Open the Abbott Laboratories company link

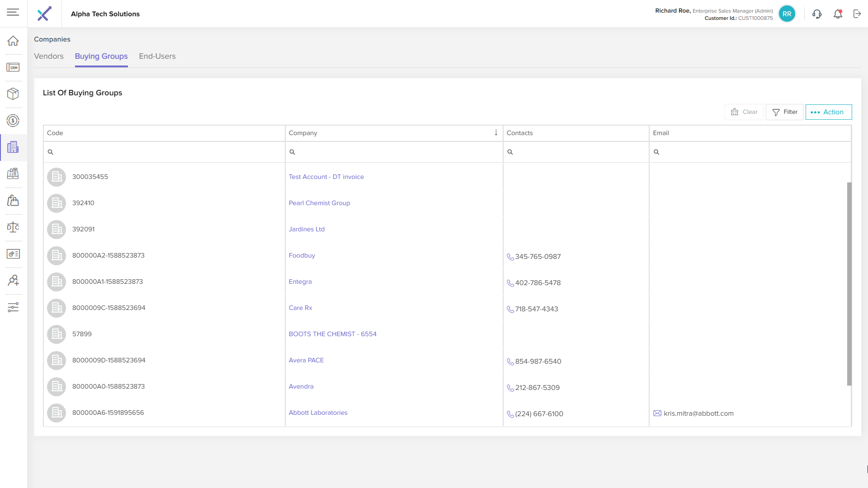click(318, 413)
